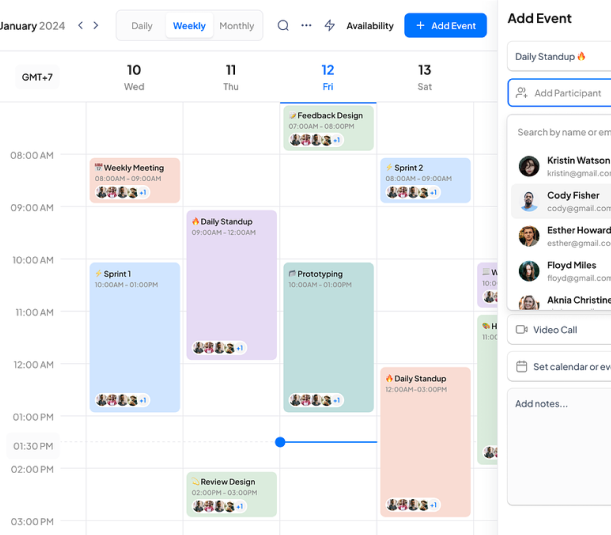Open the GMT+7 timezone selector
The width and height of the screenshot is (611, 535).
click(x=36, y=77)
